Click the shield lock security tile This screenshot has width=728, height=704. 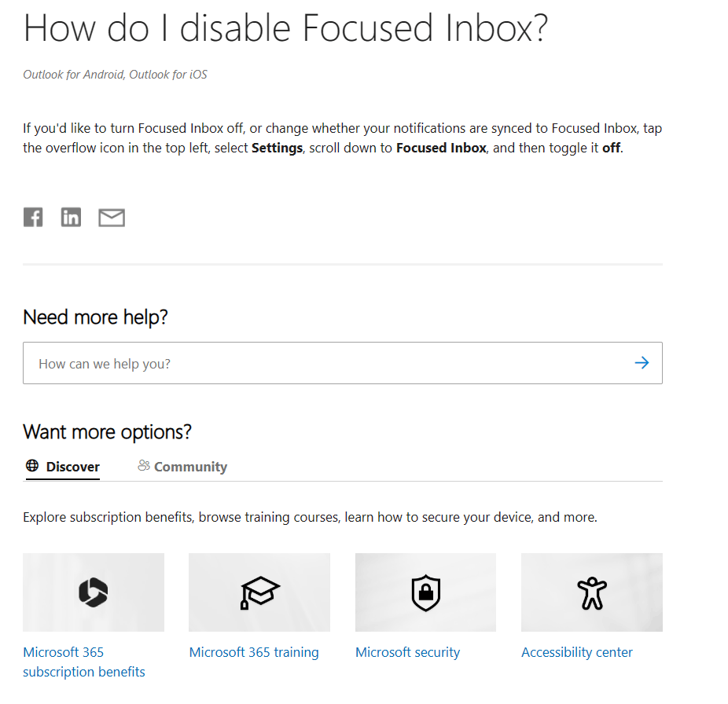pos(426,592)
